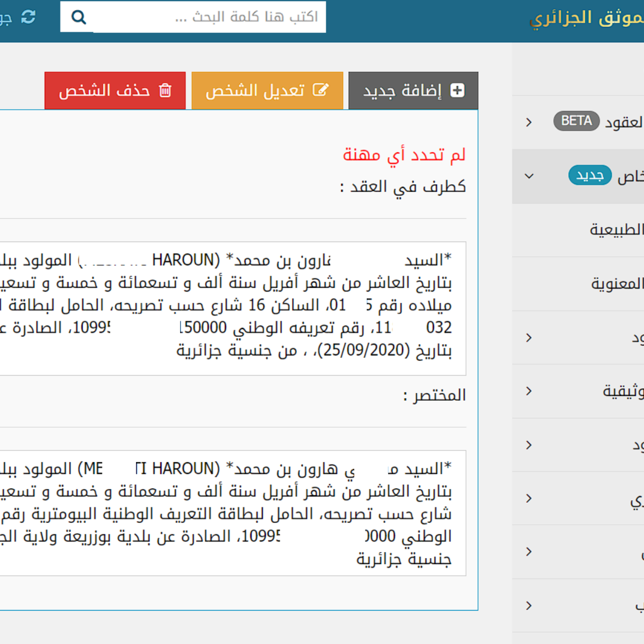Expand the sidebar row ending in وثيقية

(529, 391)
